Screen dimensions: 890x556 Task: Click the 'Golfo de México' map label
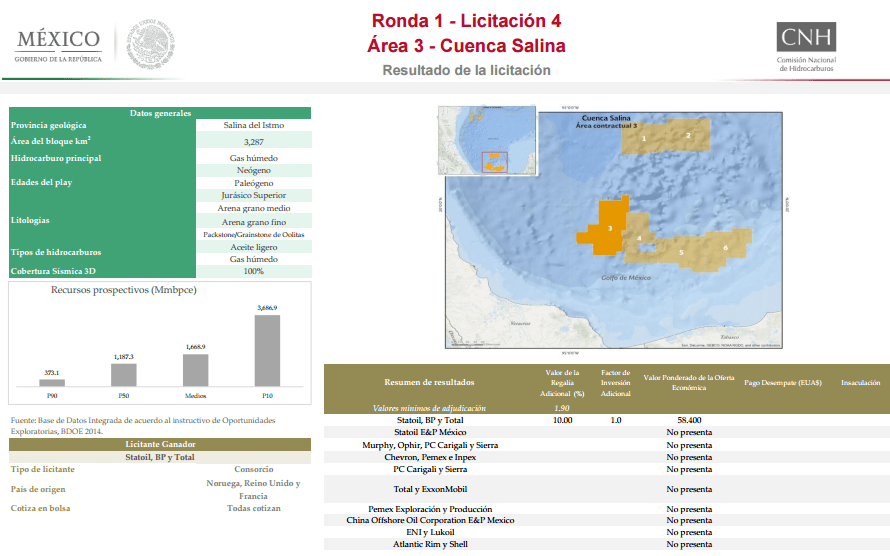tap(626, 278)
